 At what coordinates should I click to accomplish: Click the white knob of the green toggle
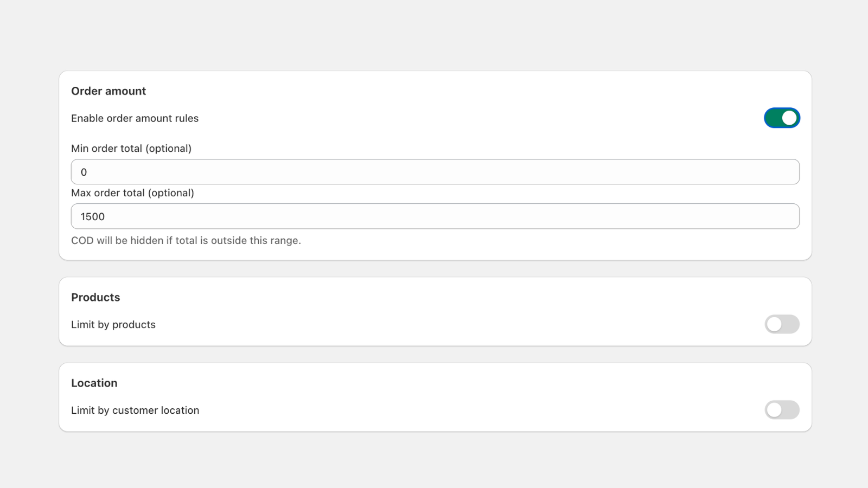pyautogui.click(x=789, y=118)
